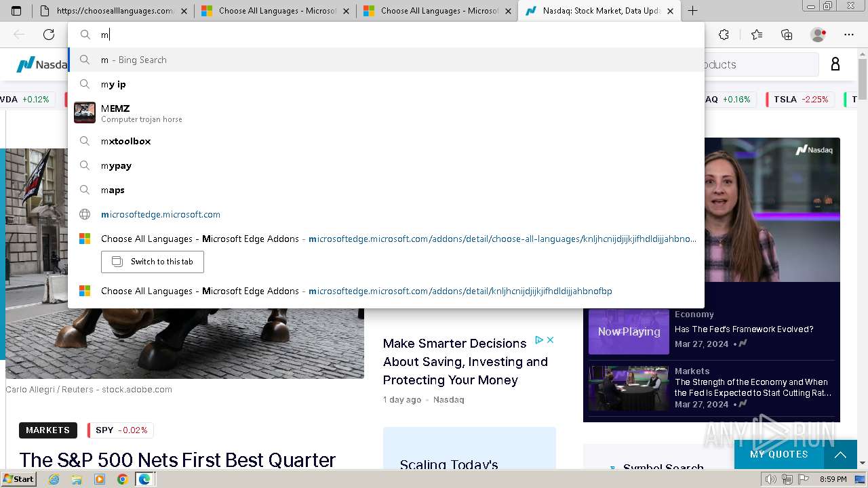Select 'maps' search suggestion
868x488 pixels.
point(387,190)
